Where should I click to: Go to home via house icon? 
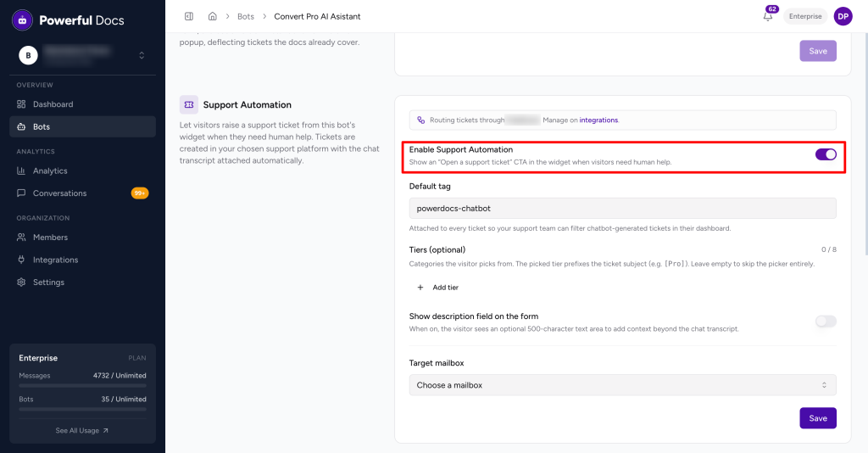213,17
